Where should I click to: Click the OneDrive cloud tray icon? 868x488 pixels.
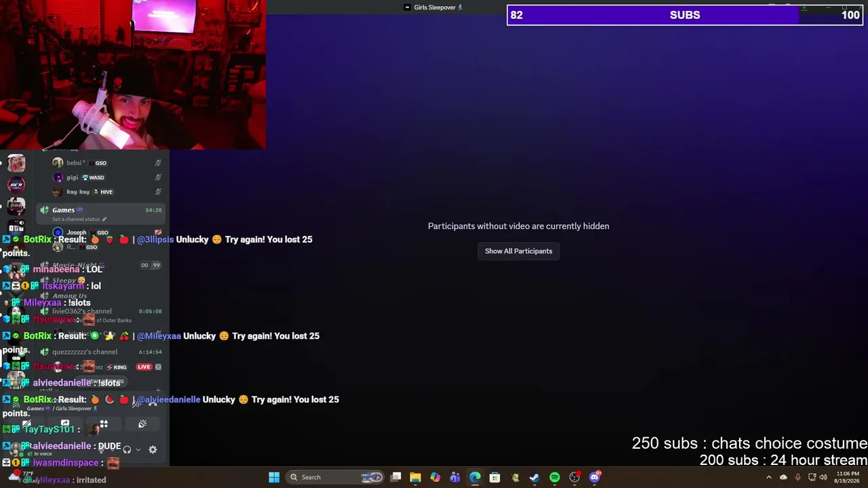click(x=783, y=477)
